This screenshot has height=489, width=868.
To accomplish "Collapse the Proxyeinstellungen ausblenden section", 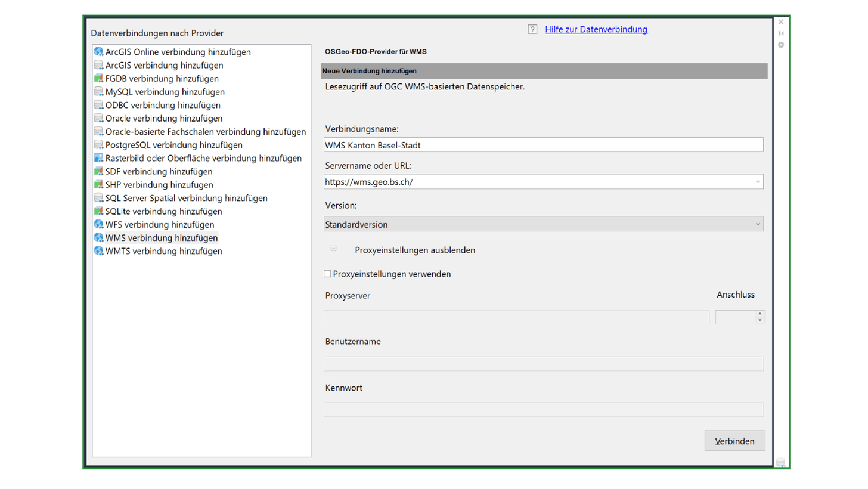I will coord(333,249).
